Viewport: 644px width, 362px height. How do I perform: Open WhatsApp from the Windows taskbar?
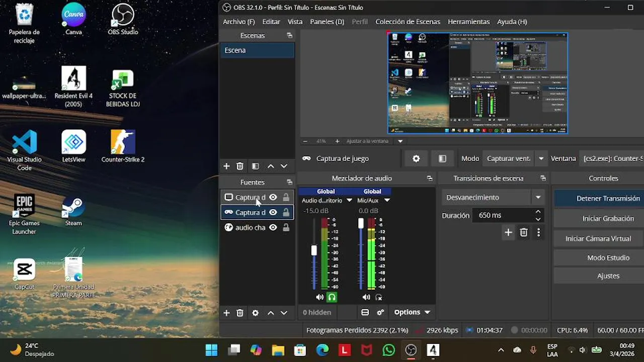(x=388, y=349)
